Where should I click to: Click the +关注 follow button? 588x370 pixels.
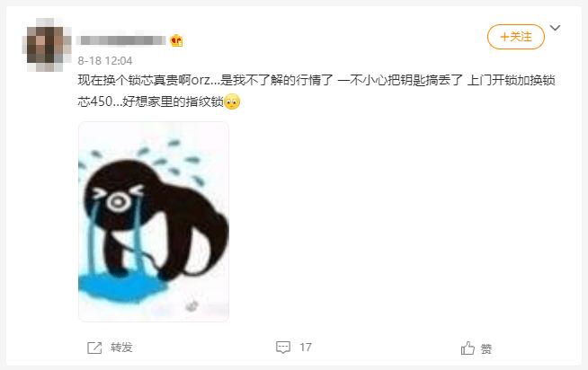(x=516, y=37)
